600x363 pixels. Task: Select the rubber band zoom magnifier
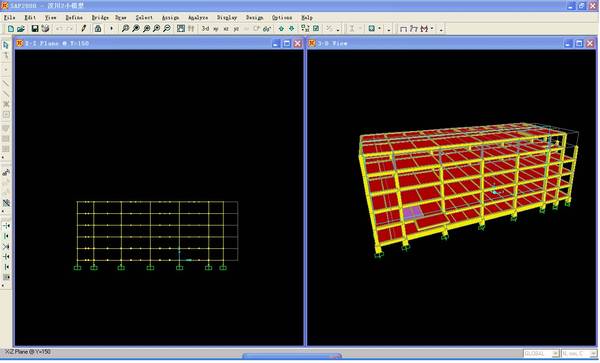coord(125,29)
